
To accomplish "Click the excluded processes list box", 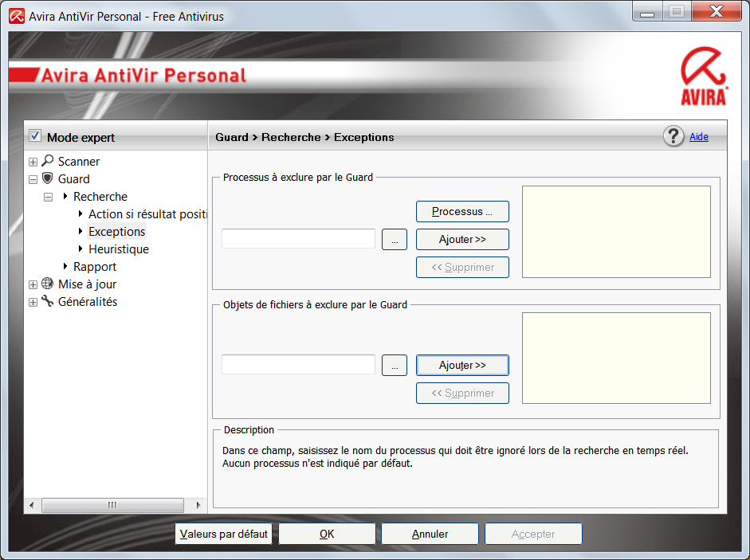I will [617, 232].
